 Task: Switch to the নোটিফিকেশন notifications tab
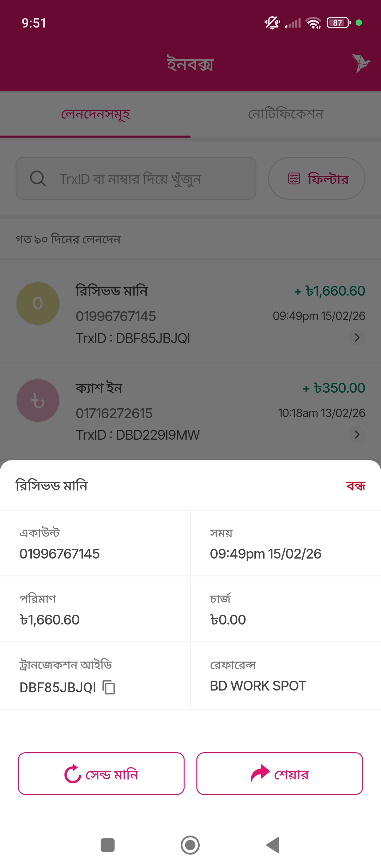point(286,114)
